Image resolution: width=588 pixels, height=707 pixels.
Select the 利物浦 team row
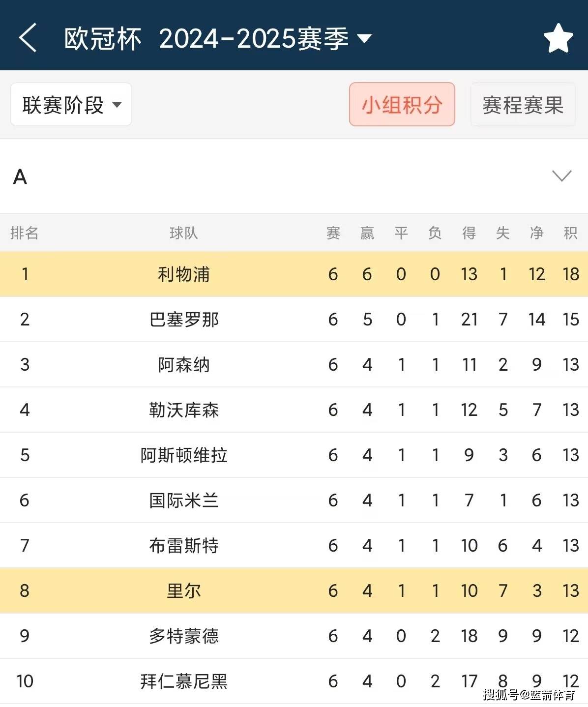[183, 274]
